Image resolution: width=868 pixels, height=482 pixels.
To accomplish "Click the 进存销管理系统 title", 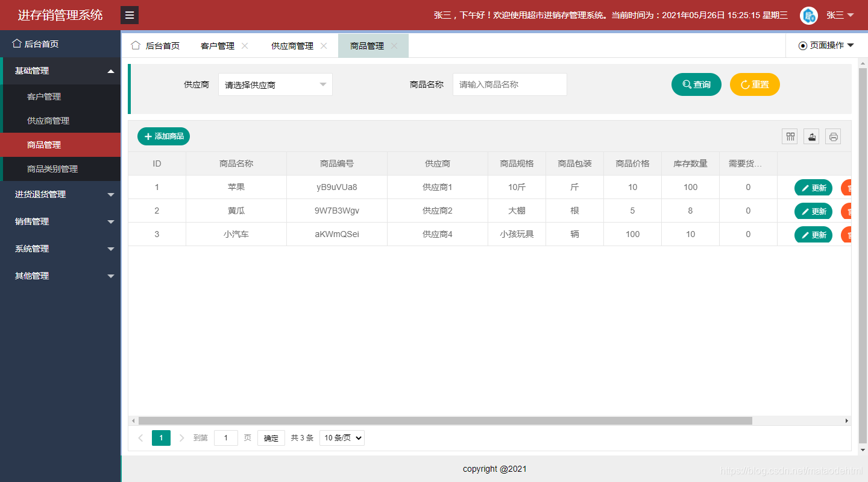I will (x=60, y=15).
